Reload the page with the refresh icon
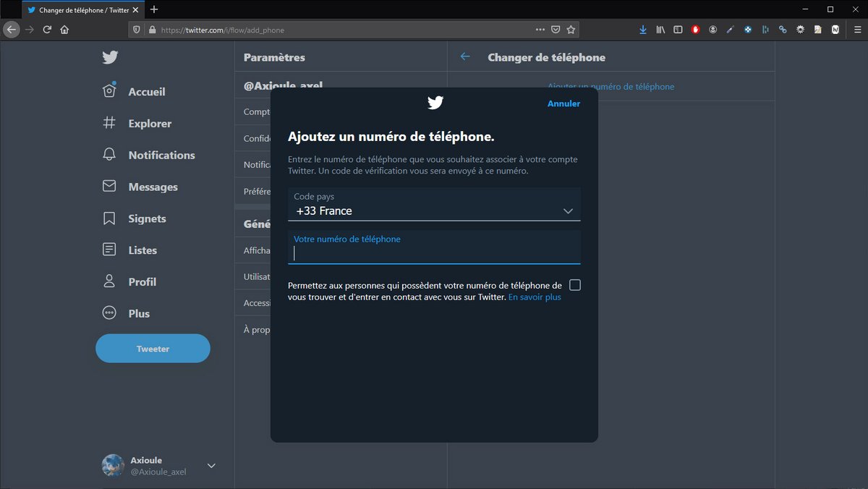Viewport: 868px width, 489px height. point(47,30)
